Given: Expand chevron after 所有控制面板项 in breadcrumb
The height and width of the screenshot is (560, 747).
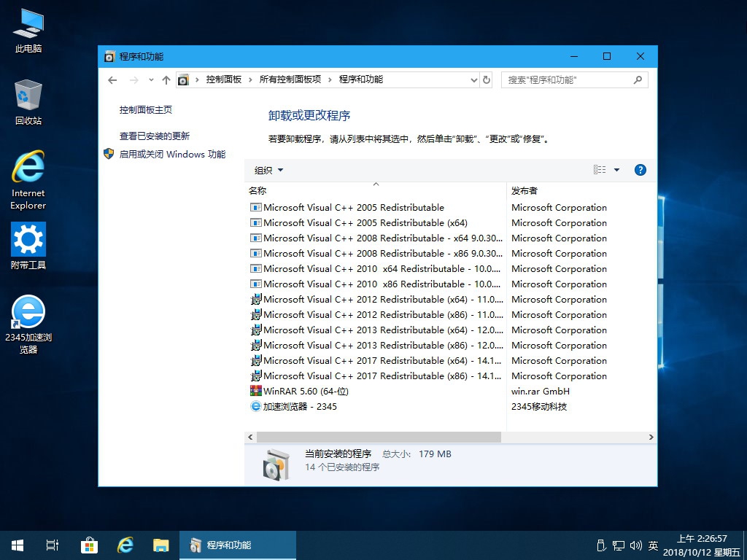Looking at the screenshot, I should point(330,80).
